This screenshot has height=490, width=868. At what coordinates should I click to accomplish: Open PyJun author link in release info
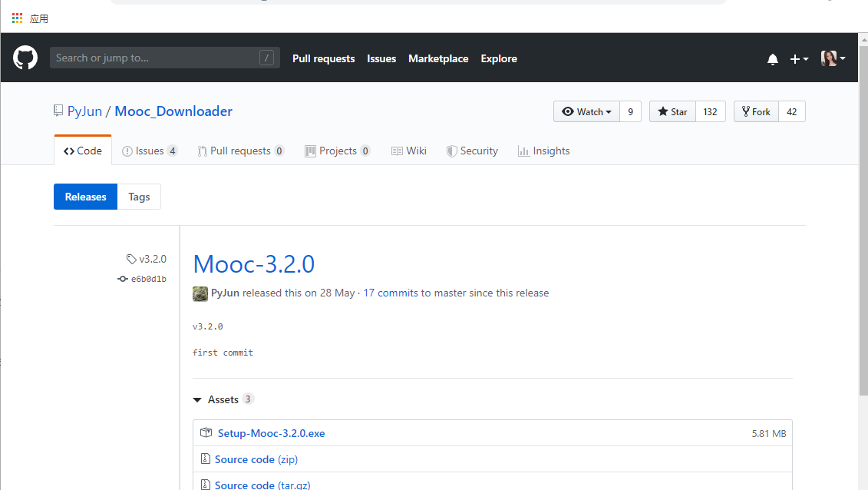pyautogui.click(x=225, y=293)
